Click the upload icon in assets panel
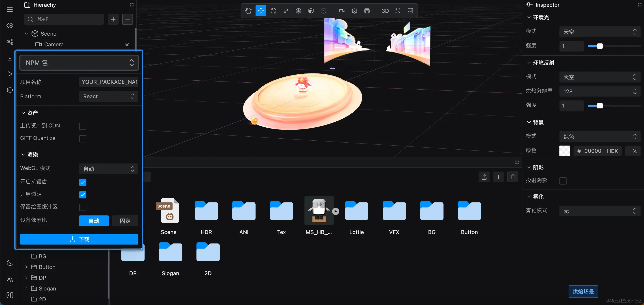 tap(484, 177)
